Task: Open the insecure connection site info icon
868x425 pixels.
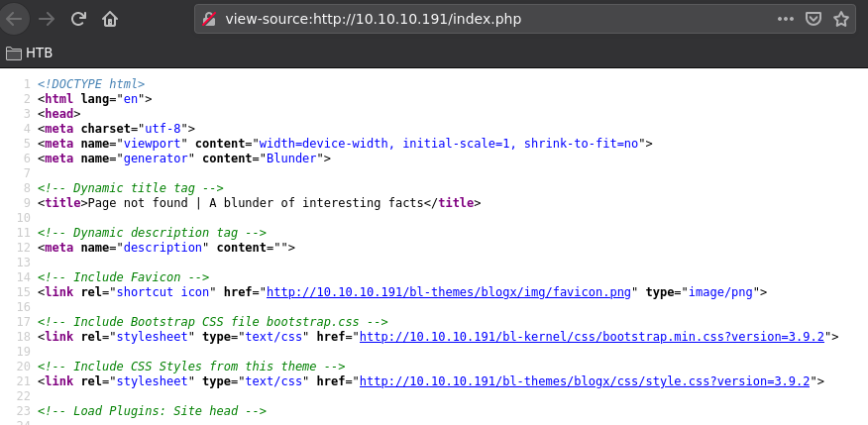Action: [209, 19]
